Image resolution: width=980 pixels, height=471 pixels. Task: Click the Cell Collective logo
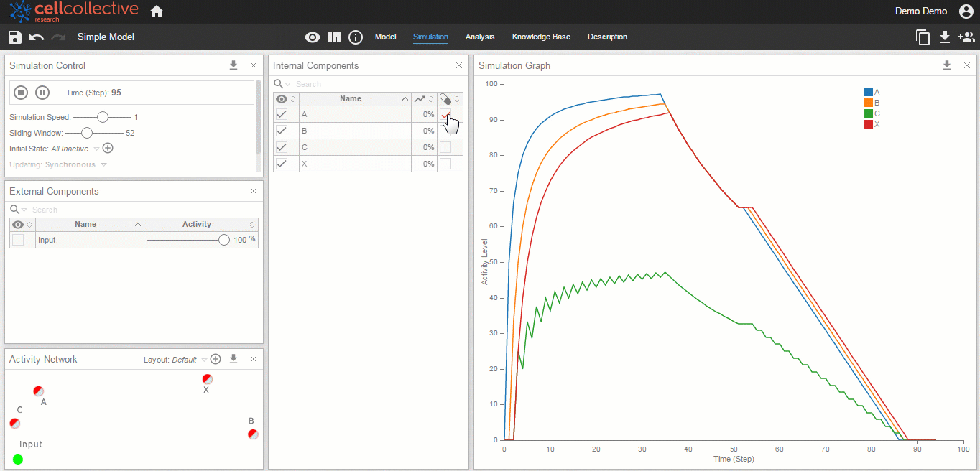(74, 11)
